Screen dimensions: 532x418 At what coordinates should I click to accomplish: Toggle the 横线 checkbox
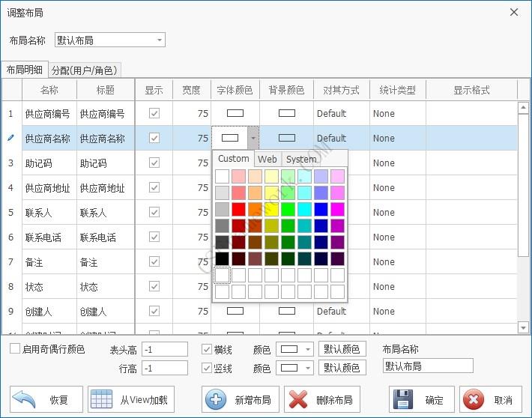207,350
